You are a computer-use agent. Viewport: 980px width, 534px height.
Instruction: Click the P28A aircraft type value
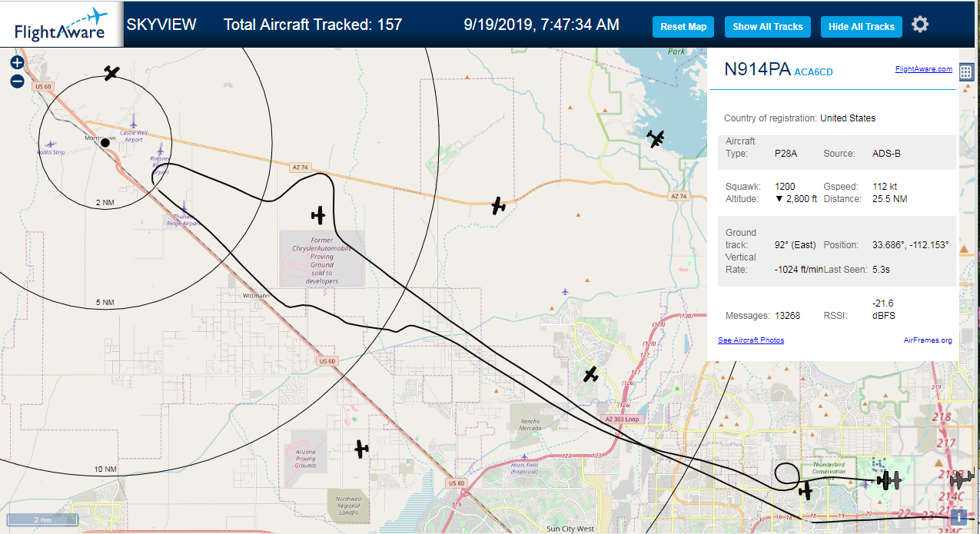(786, 154)
